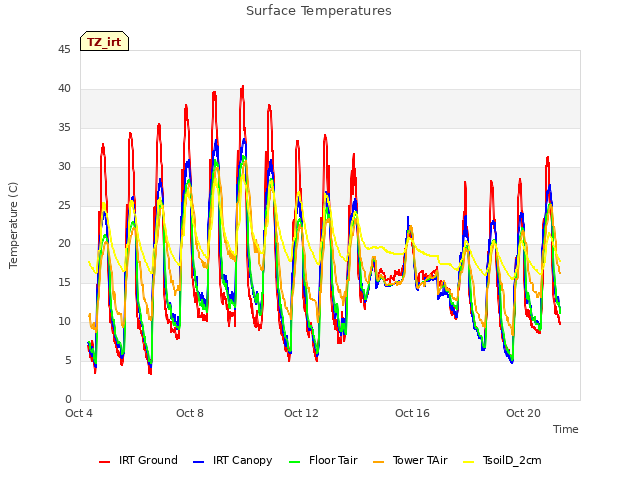Click the 20 y-axis tick label
This screenshot has width=640, height=480.
pos(64,244)
